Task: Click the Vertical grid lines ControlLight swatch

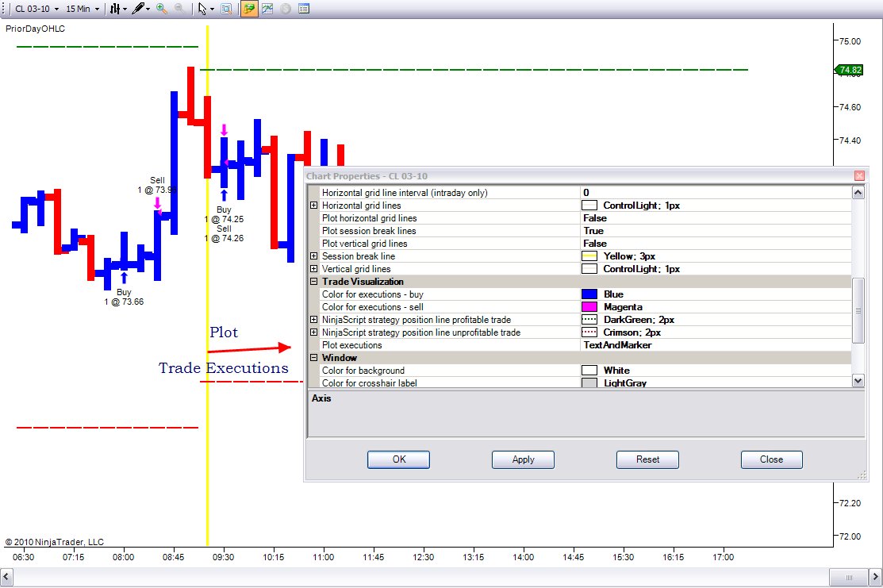Action: (589, 269)
